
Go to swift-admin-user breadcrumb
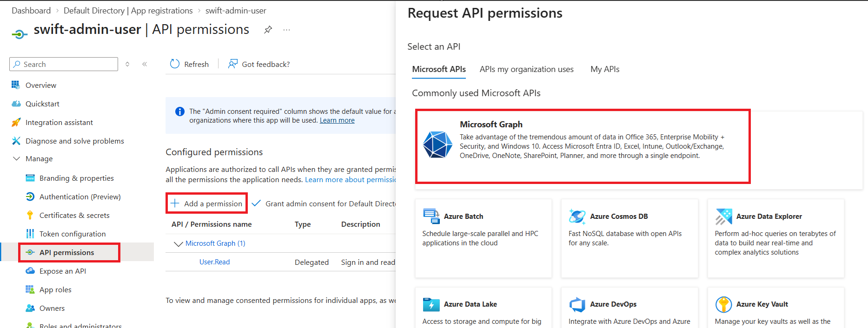tap(236, 11)
